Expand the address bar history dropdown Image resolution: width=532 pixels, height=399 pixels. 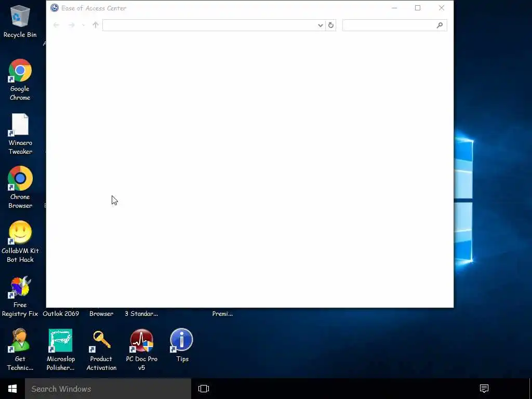[x=320, y=25]
